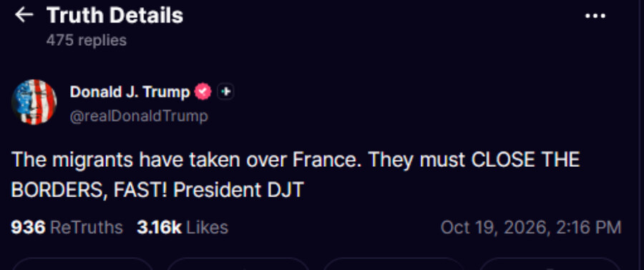The width and height of the screenshot is (644, 270).
Task: Click the President DJT signature text
Action: 238,190
